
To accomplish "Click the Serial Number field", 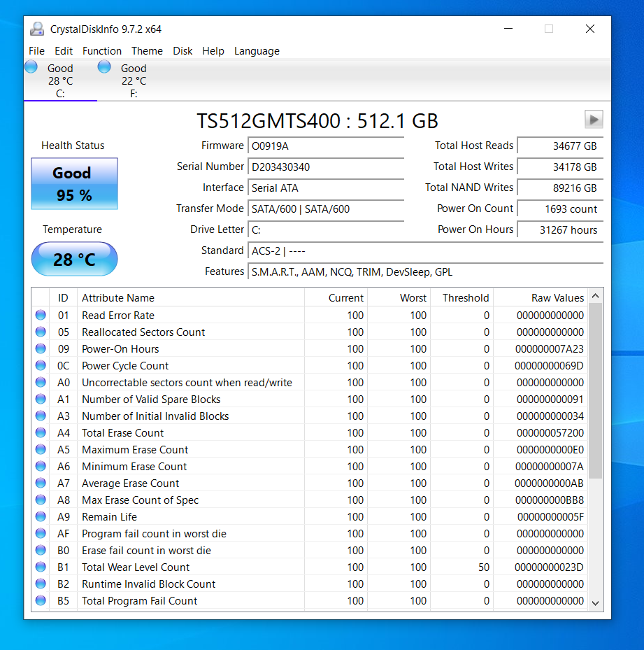I will click(326, 168).
